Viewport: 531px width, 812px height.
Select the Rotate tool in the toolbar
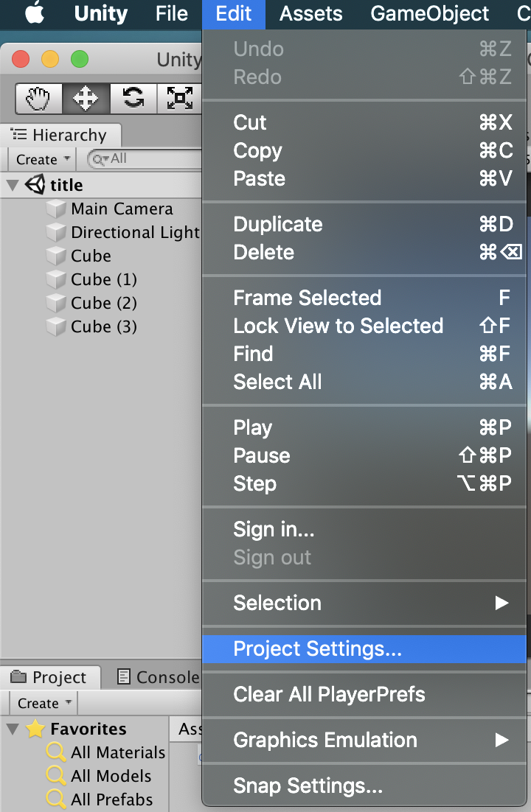pos(133,99)
